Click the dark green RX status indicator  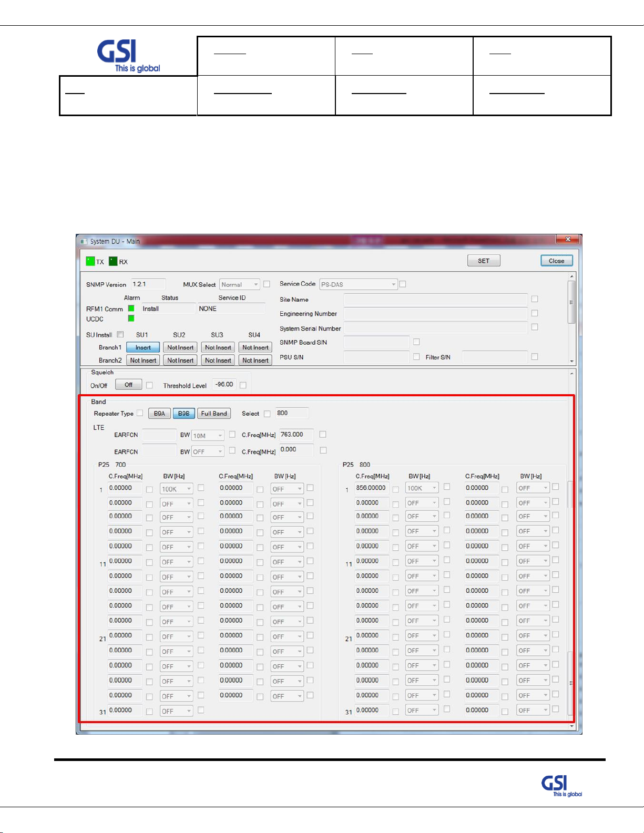(x=113, y=261)
